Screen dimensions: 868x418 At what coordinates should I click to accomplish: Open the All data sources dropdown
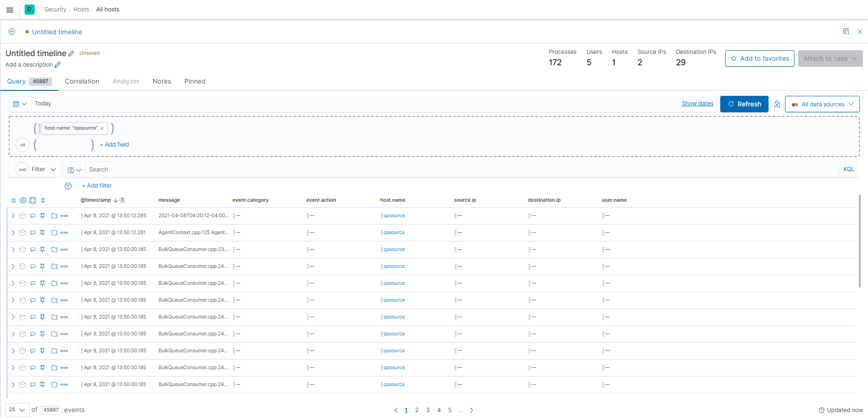[822, 104]
